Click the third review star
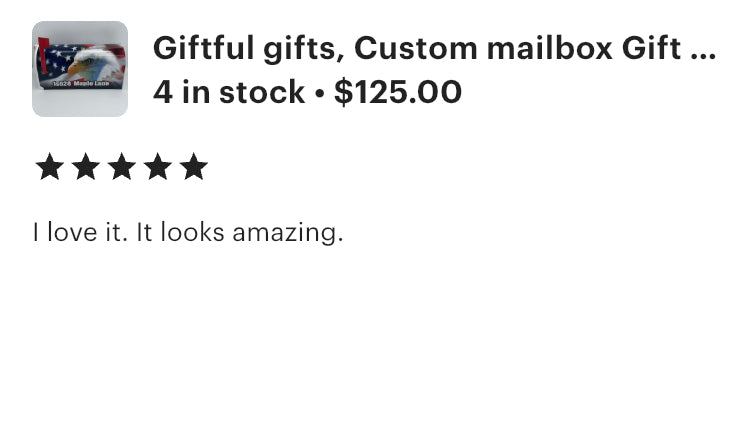The image size is (750, 426). click(122, 167)
